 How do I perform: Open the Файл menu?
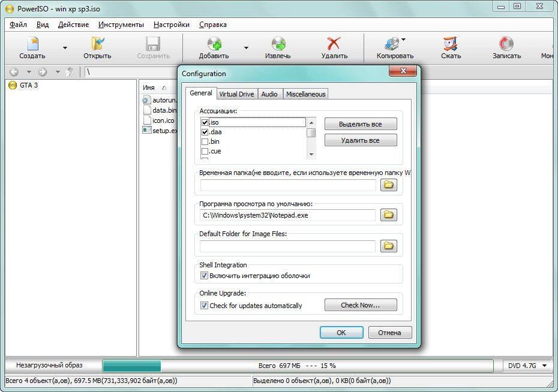[x=18, y=25]
